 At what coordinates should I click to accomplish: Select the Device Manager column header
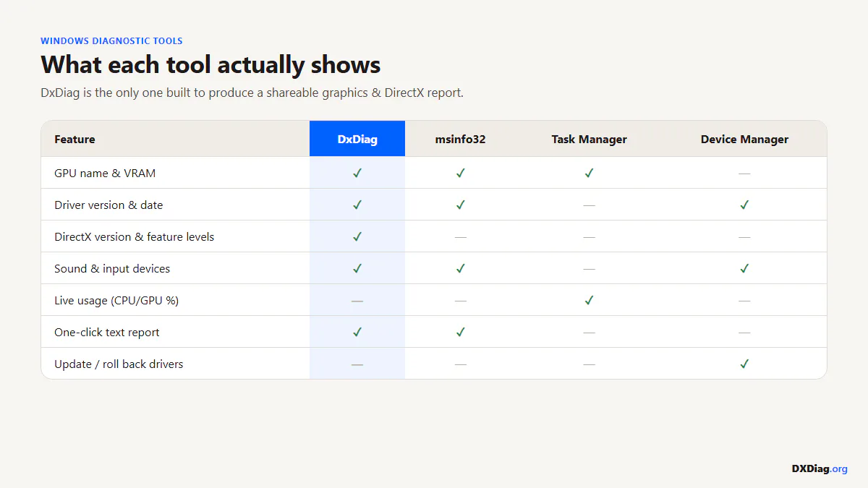[x=744, y=139]
